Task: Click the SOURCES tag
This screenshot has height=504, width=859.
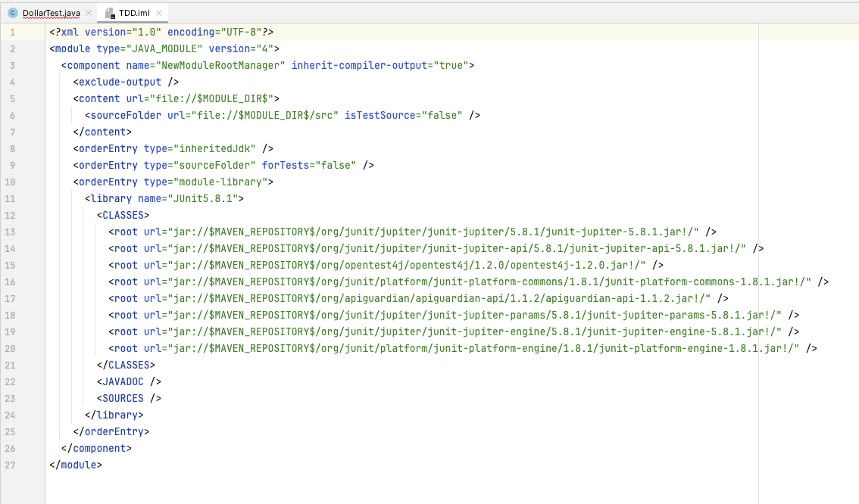Action: tap(130, 398)
